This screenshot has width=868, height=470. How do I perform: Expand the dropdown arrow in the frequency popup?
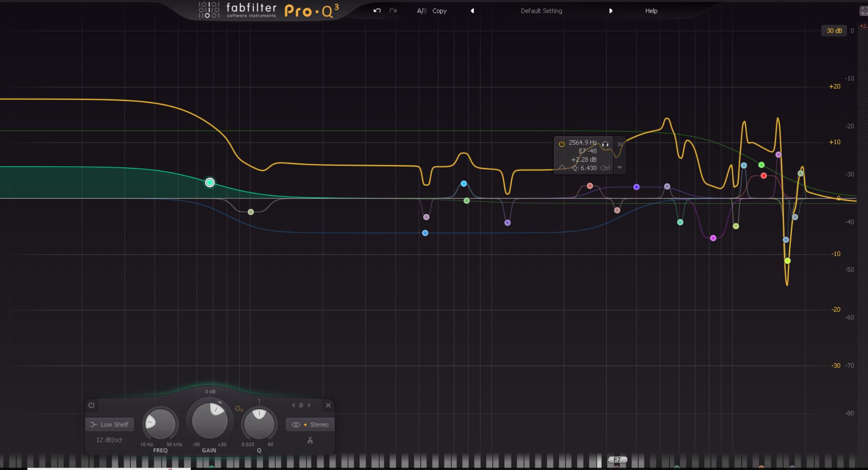point(620,168)
